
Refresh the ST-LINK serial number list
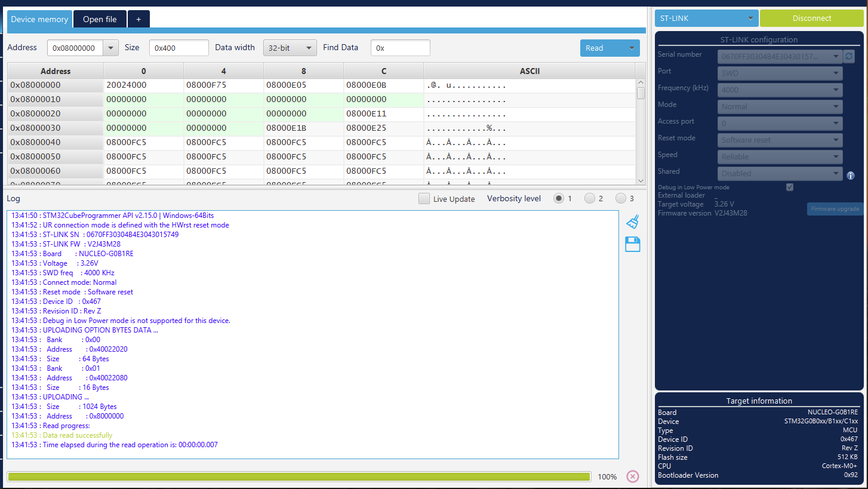848,56
